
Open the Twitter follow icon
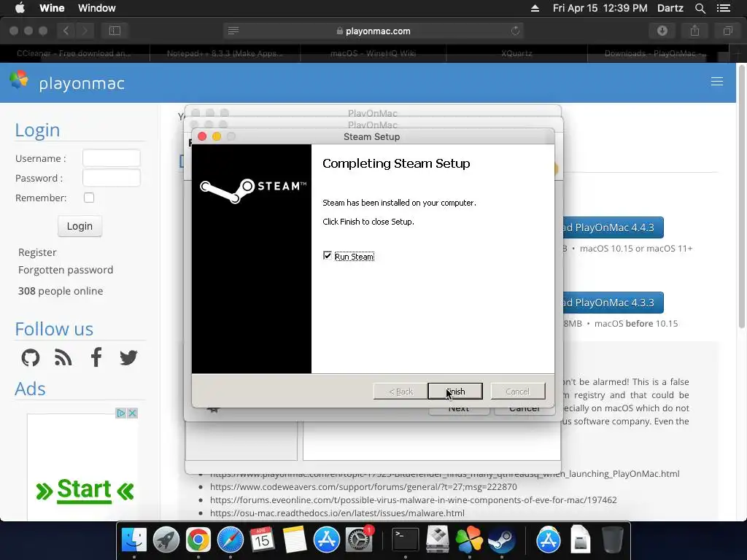pyautogui.click(x=128, y=357)
